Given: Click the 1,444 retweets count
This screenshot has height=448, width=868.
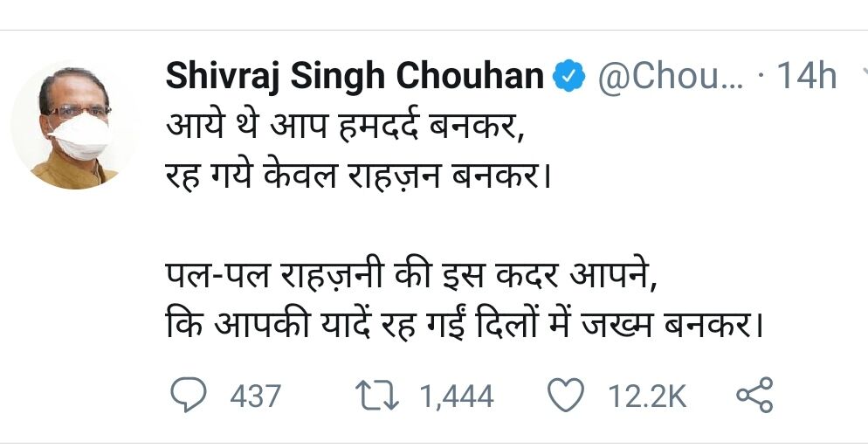Looking at the screenshot, I should pyautogui.click(x=456, y=397).
